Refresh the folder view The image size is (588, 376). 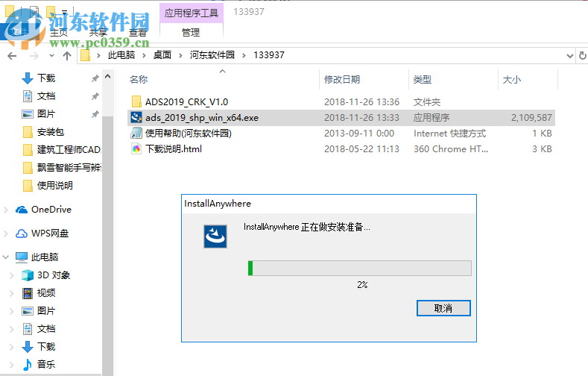[582, 55]
